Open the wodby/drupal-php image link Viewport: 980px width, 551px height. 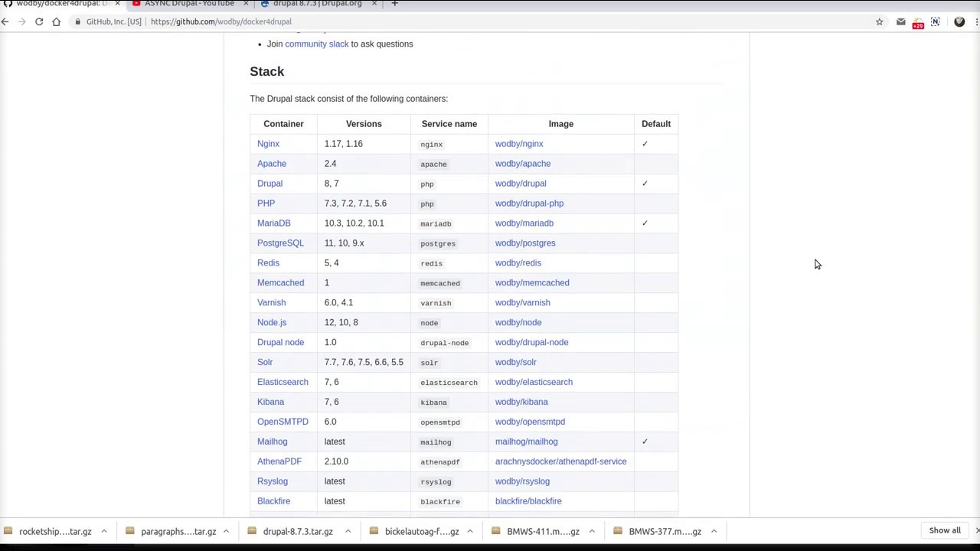[x=529, y=204]
